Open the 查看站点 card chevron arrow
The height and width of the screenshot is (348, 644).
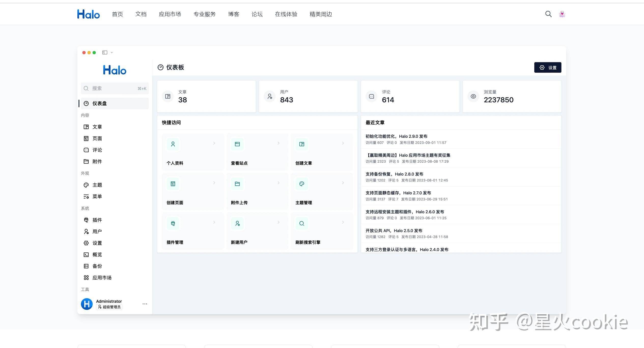point(278,143)
